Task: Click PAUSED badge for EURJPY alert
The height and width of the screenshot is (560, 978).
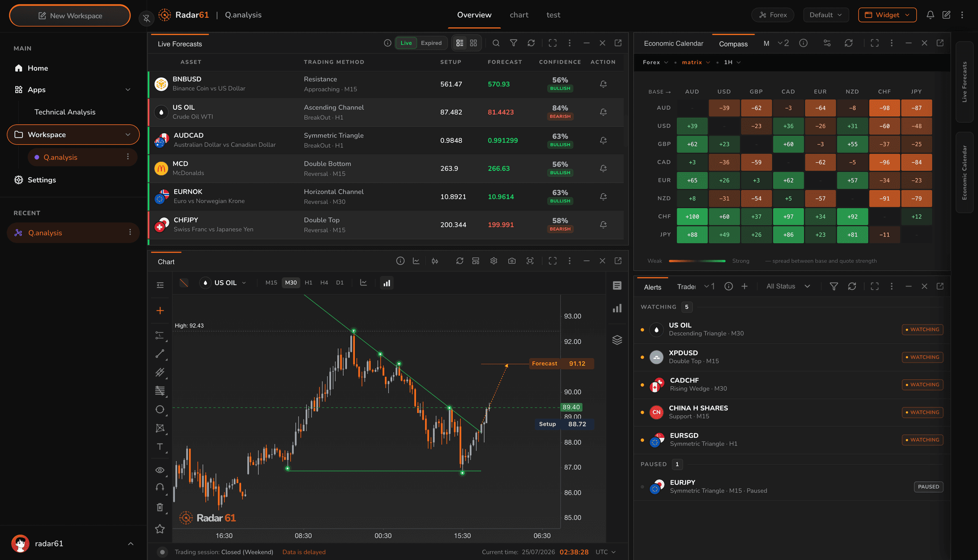Action: pyautogui.click(x=928, y=487)
